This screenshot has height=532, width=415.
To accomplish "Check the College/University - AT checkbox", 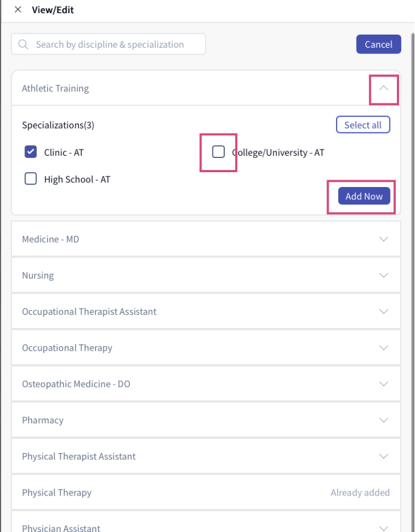I will point(219,152).
